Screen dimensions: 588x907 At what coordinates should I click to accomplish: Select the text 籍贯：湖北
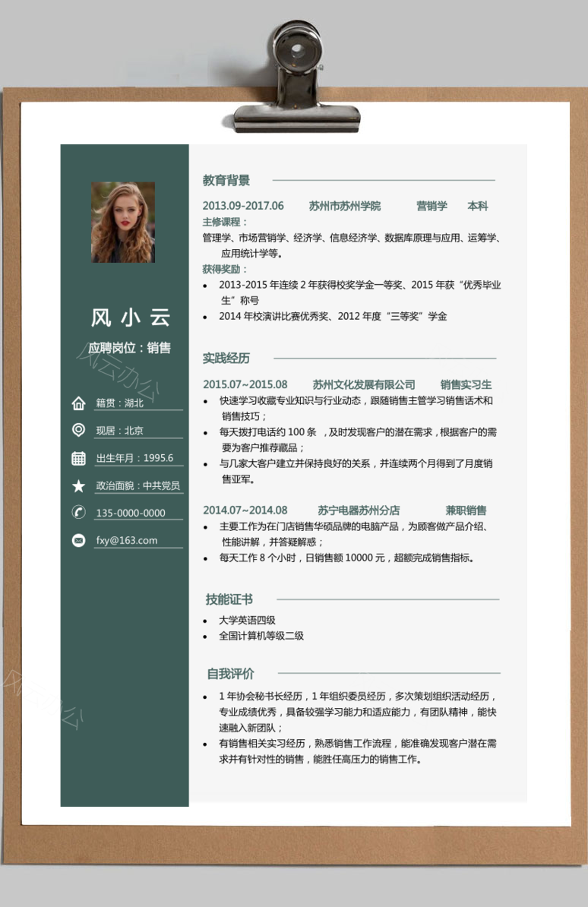pyautogui.click(x=120, y=403)
